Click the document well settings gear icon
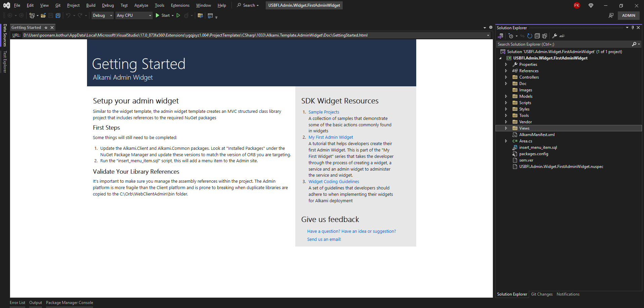 coord(491,28)
